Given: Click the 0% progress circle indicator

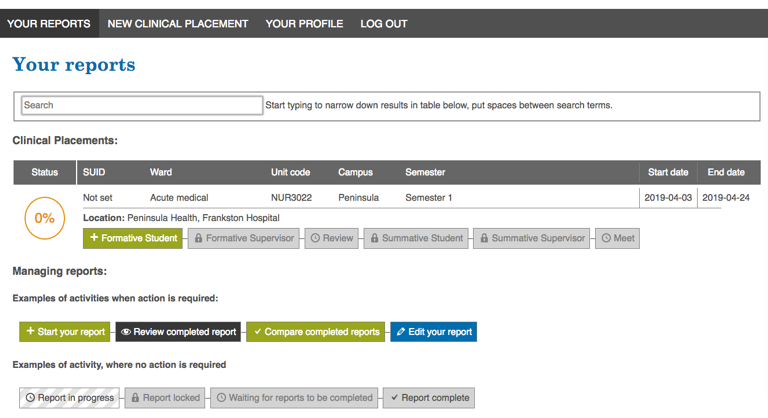Looking at the screenshot, I should (x=45, y=218).
